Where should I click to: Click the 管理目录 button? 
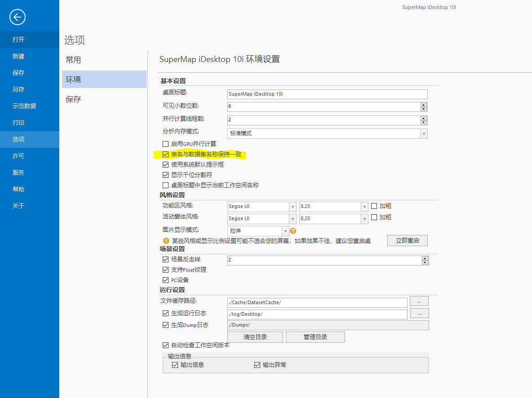tap(315, 337)
